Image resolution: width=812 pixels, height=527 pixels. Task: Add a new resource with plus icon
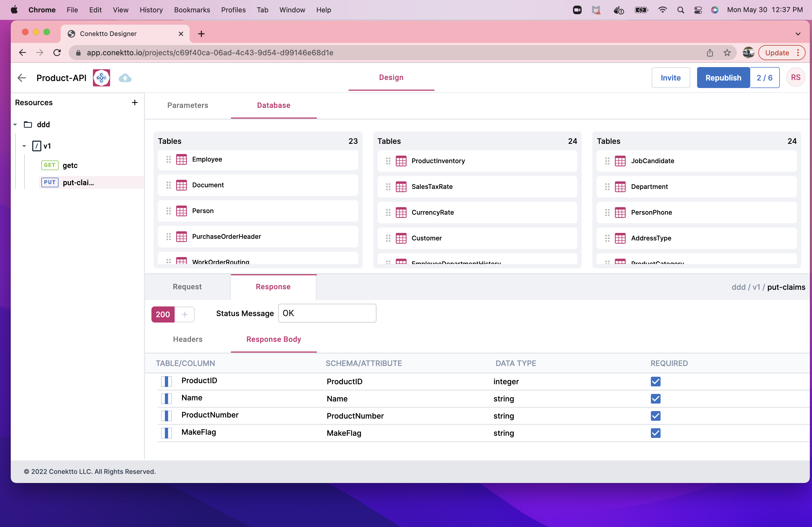coord(135,103)
